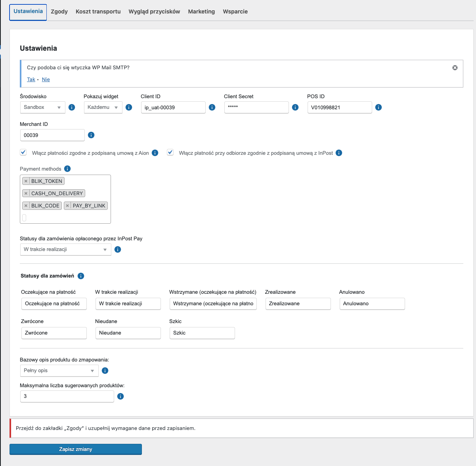Dismiss the WP Mail SMTP notice
This screenshot has width=476, height=466.
coord(455,68)
